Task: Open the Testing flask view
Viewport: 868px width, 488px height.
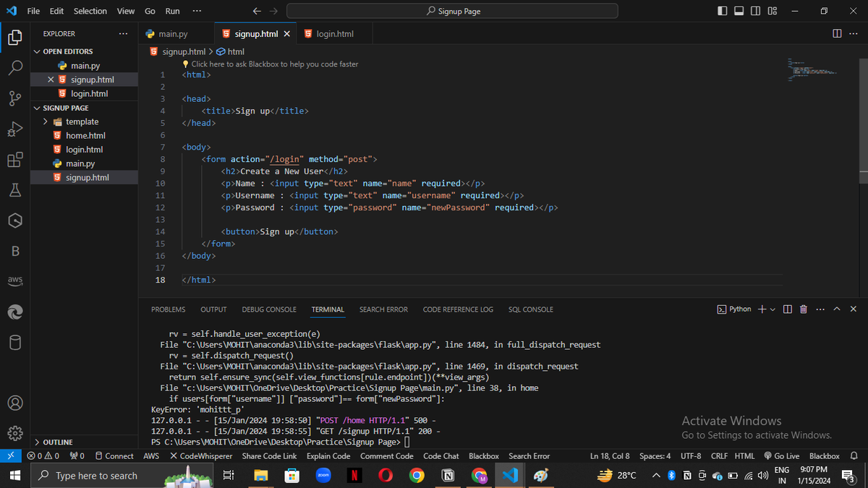Action: (14, 190)
